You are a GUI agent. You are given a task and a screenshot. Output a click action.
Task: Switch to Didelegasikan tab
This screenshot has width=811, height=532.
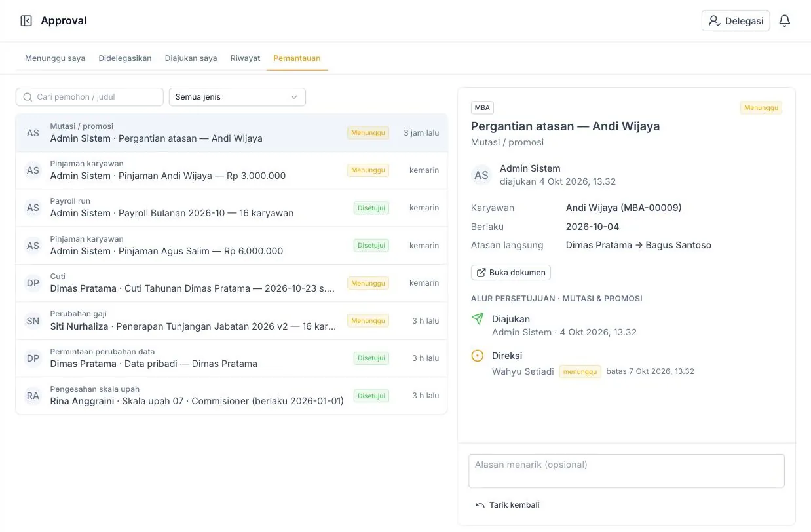(125, 58)
